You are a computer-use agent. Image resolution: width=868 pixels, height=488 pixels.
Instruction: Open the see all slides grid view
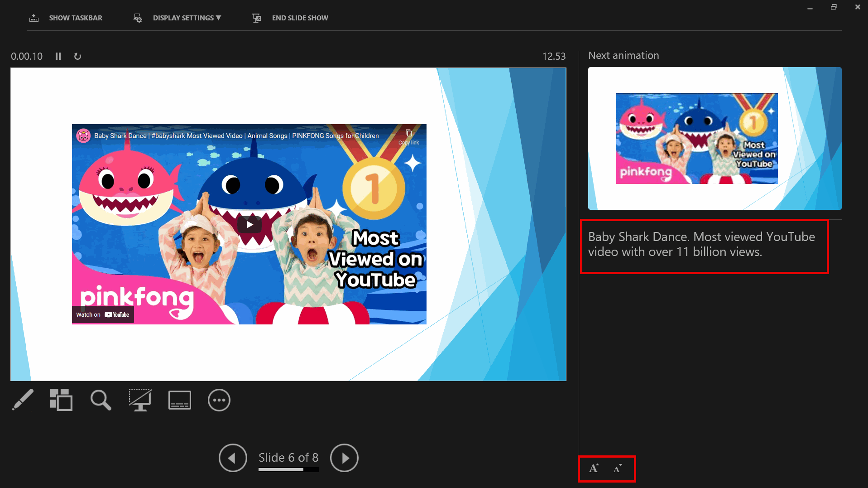pos(61,400)
